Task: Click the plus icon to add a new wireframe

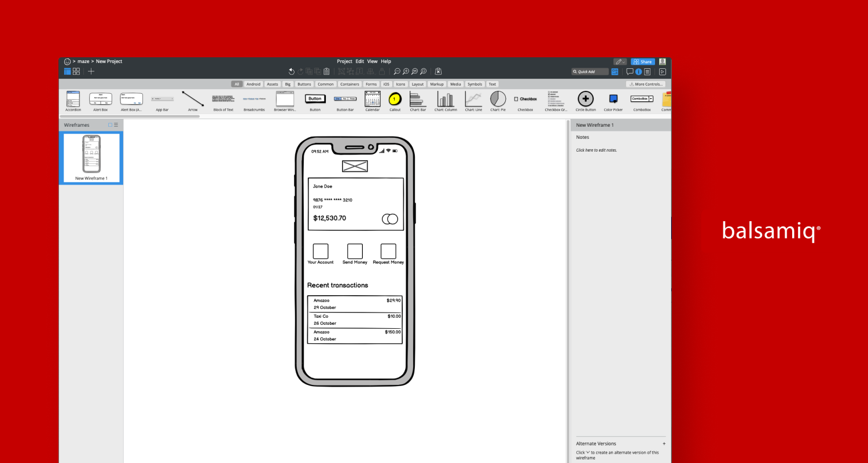Action: coord(91,71)
